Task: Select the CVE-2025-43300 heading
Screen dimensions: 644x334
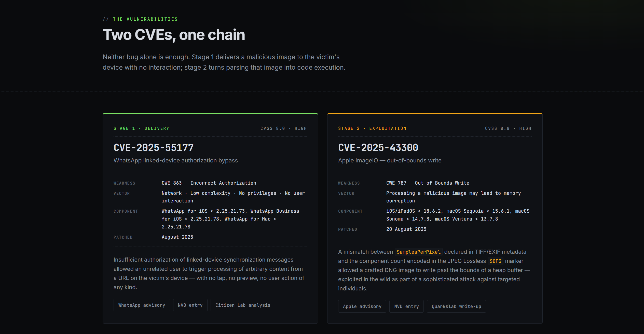Action: click(378, 147)
